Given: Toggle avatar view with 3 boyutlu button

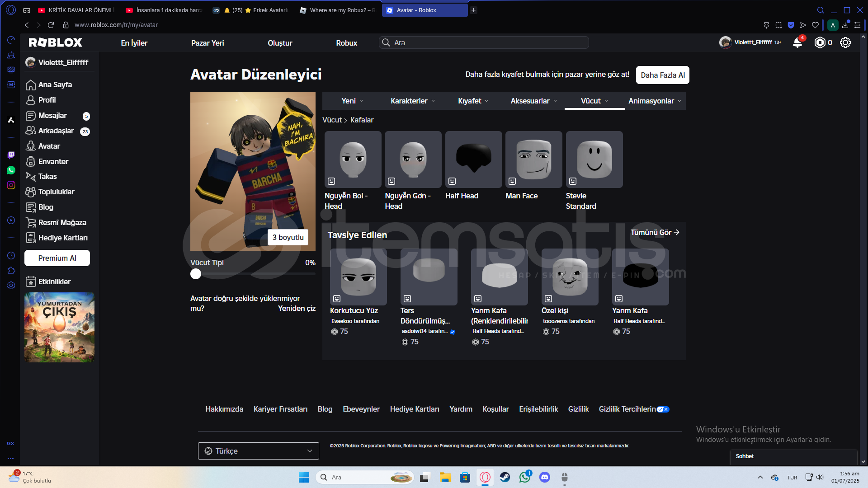Looking at the screenshot, I should tap(288, 237).
